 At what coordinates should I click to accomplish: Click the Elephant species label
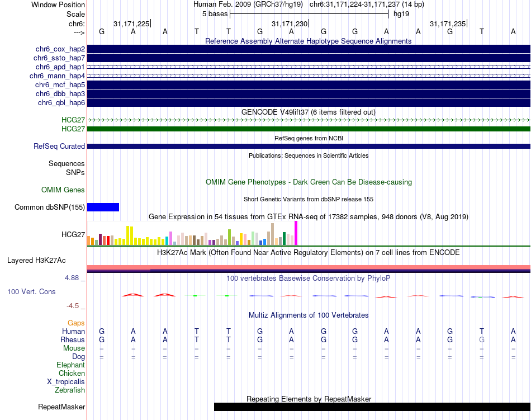[71, 365]
